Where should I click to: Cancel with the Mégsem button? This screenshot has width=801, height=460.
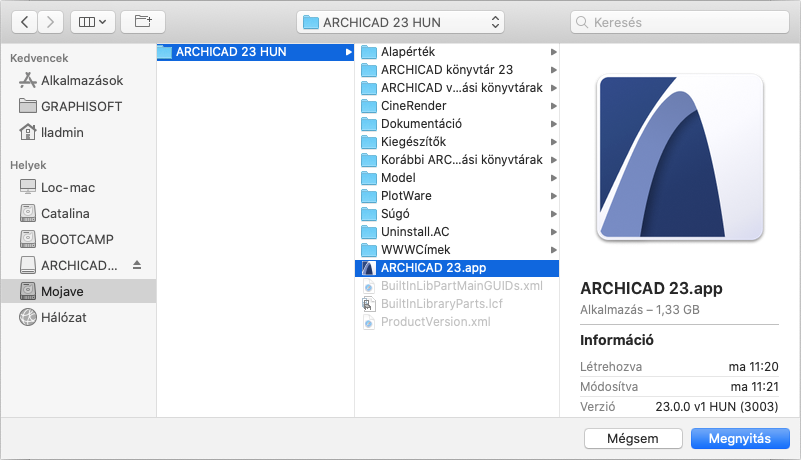coord(633,439)
